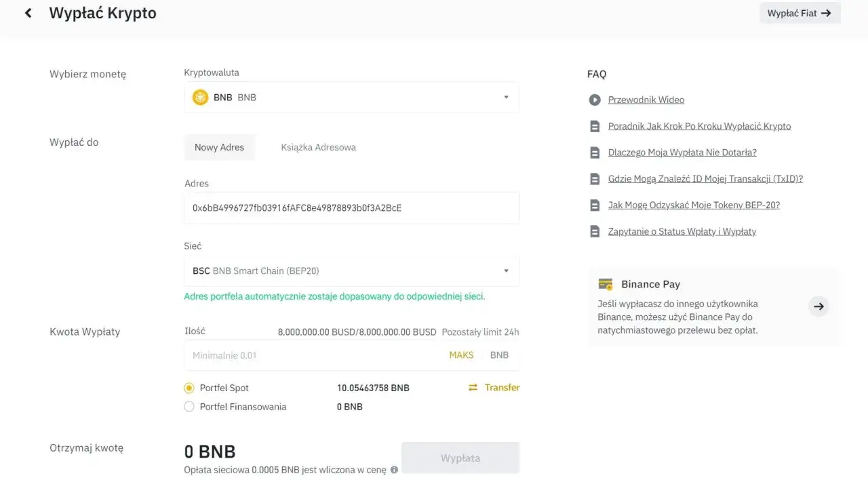
Task: Open the Dlaczego Moja Wypłata Nie Dotarła article
Action: tap(682, 152)
